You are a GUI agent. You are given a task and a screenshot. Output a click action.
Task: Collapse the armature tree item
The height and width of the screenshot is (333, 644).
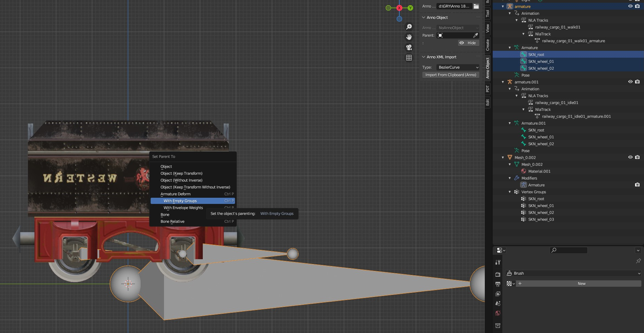pyautogui.click(x=503, y=7)
